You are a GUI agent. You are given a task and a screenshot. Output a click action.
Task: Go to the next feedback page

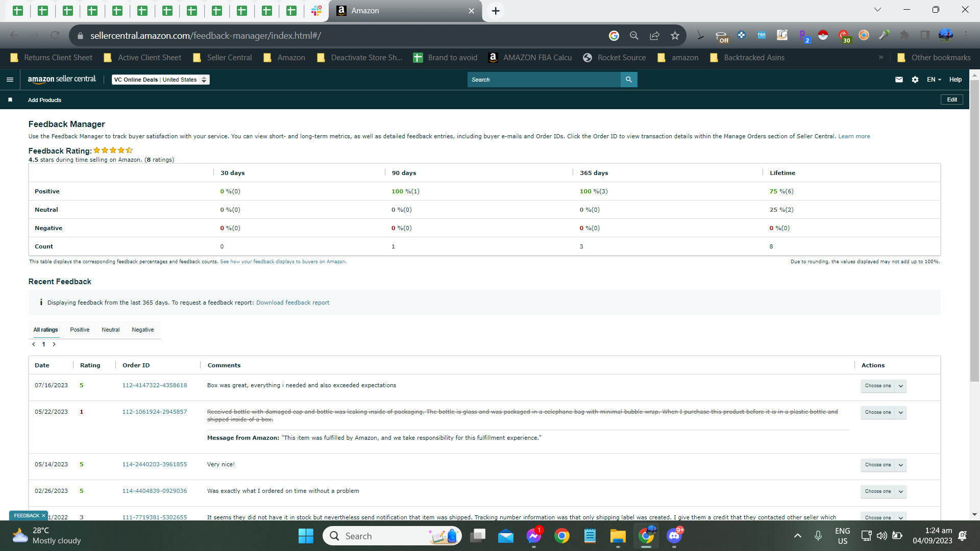[x=54, y=344]
